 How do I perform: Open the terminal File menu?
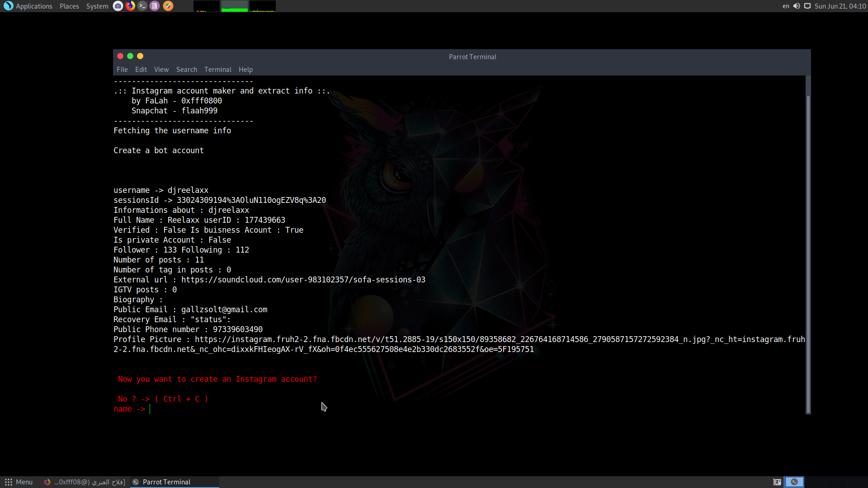(x=122, y=70)
